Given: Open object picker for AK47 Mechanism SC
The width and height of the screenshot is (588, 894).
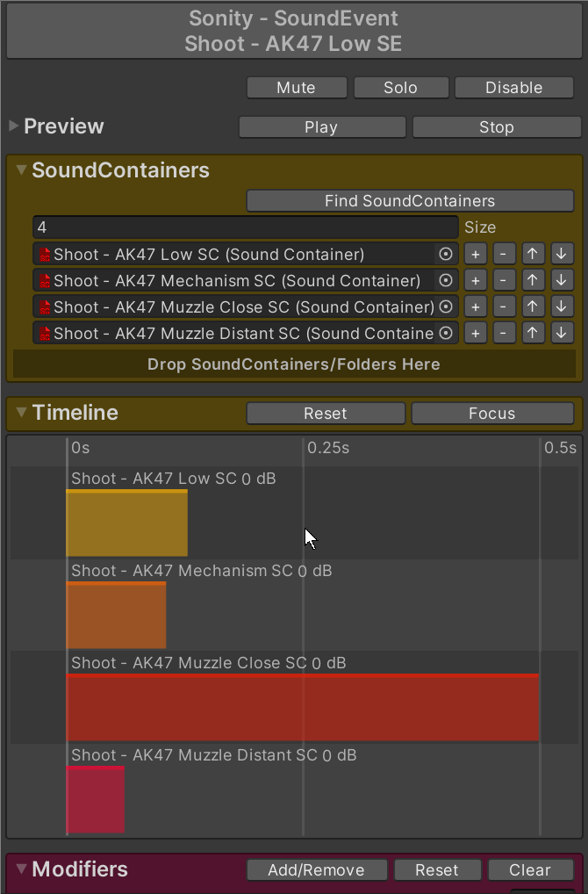Looking at the screenshot, I should pyautogui.click(x=446, y=280).
